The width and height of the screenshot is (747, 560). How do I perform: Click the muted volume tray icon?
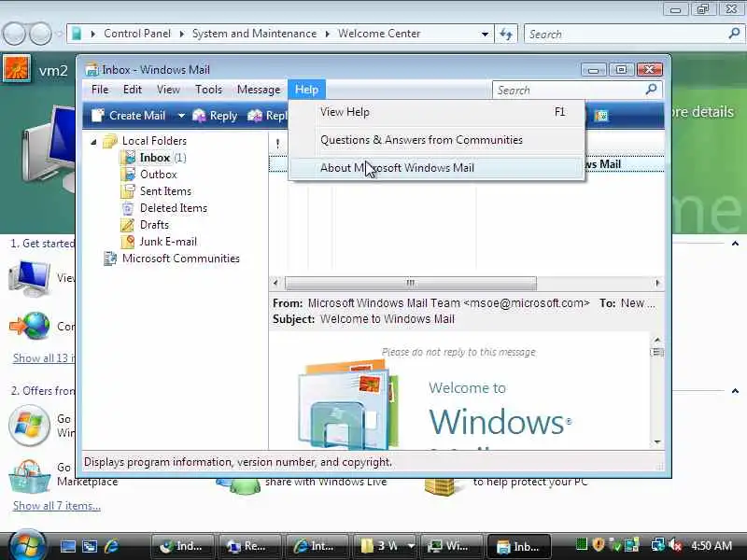point(674,545)
